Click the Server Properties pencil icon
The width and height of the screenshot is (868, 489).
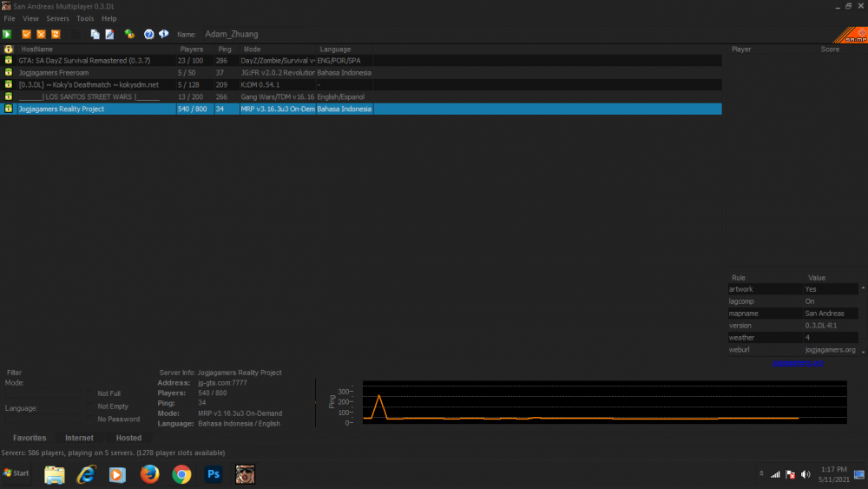109,35
